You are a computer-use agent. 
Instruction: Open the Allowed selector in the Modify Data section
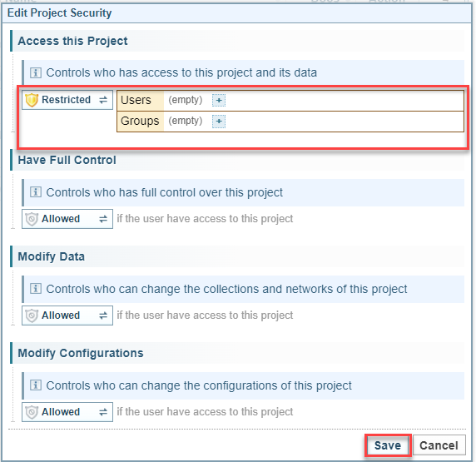67,315
